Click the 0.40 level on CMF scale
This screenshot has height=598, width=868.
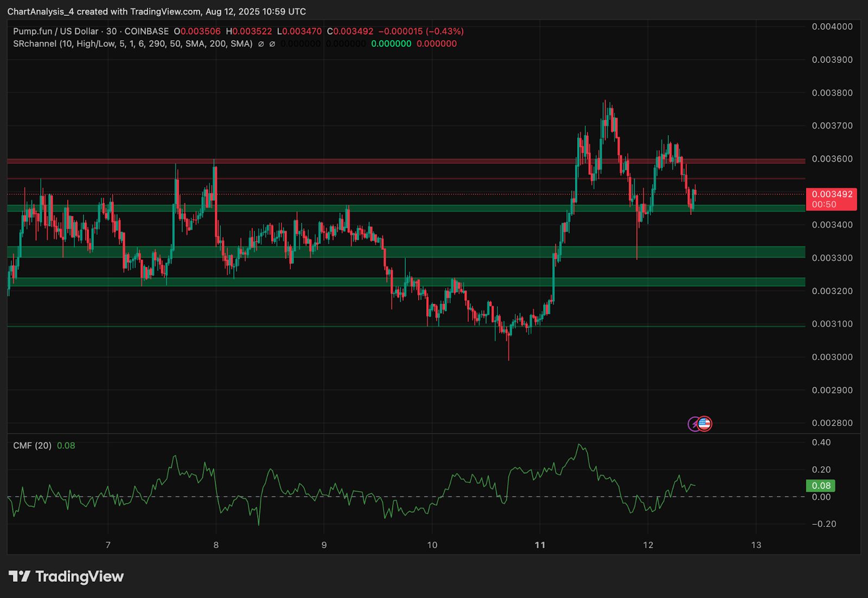point(821,442)
